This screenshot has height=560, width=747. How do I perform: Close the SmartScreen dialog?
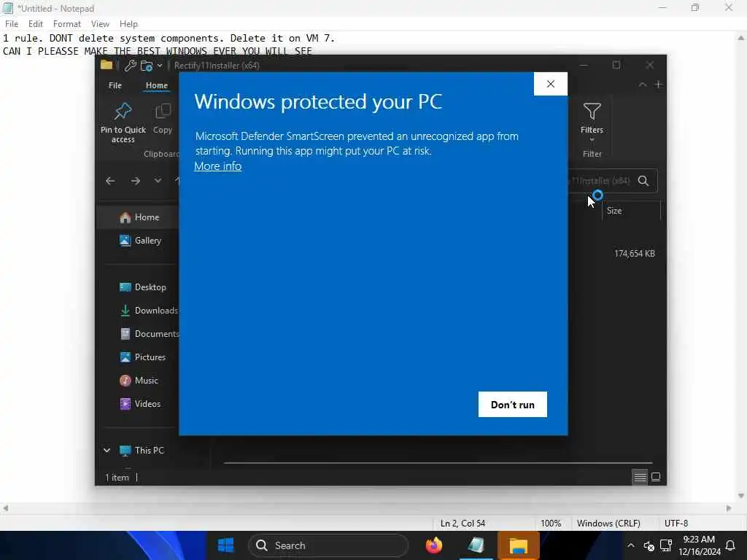tap(551, 84)
